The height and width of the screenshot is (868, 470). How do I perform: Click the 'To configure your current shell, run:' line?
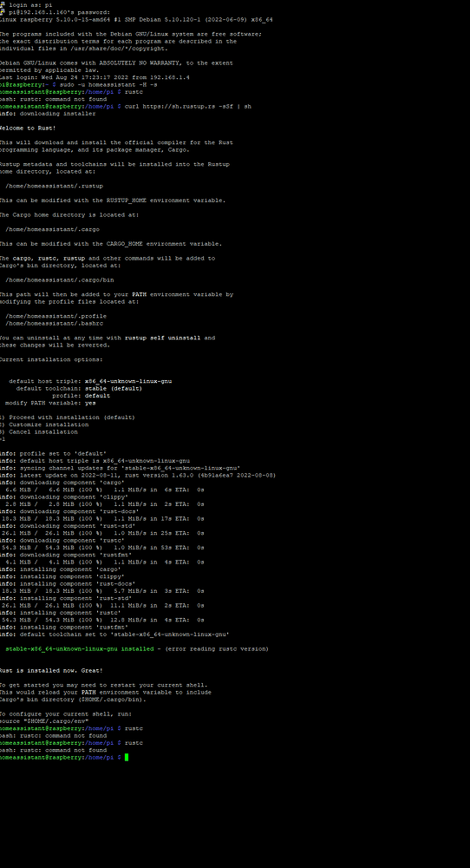click(x=66, y=714)
